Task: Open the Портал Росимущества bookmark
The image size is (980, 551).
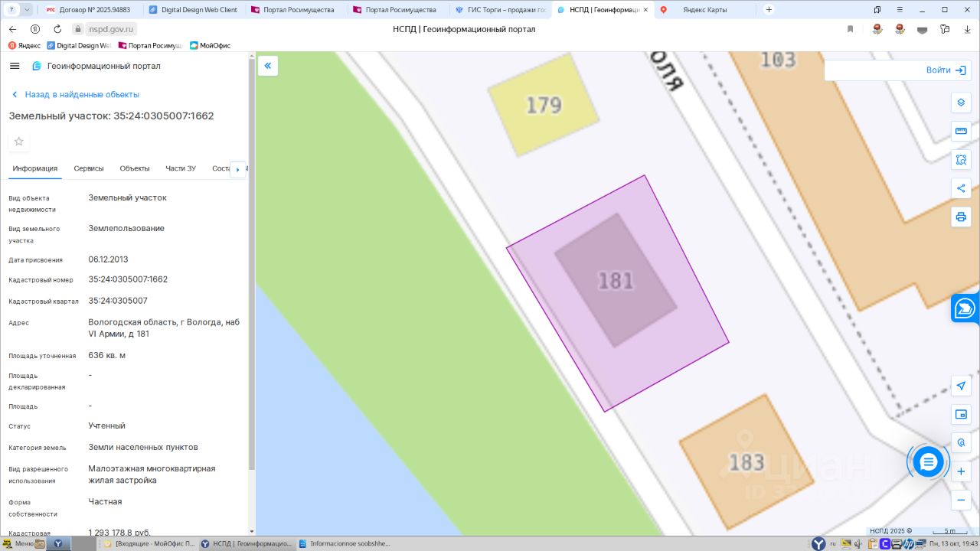Action: point(151,46)
